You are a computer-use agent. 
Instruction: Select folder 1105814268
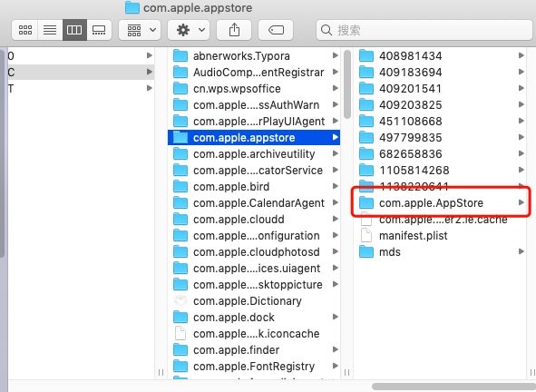[x=441, y=171]
